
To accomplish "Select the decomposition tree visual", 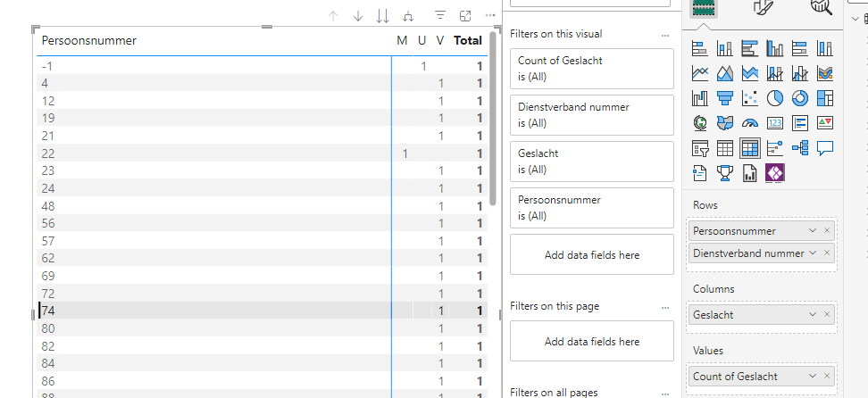I will [800, 148].
